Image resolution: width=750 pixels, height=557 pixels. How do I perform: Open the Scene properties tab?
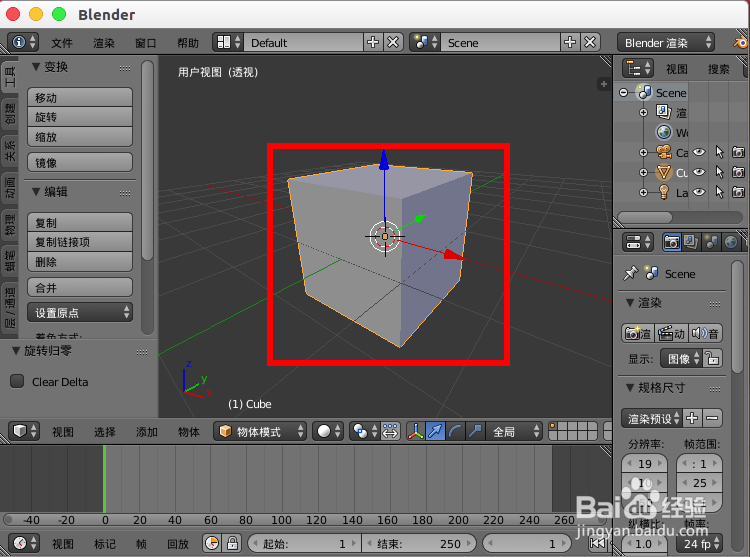pyautogui.click(x=711, y=242)
